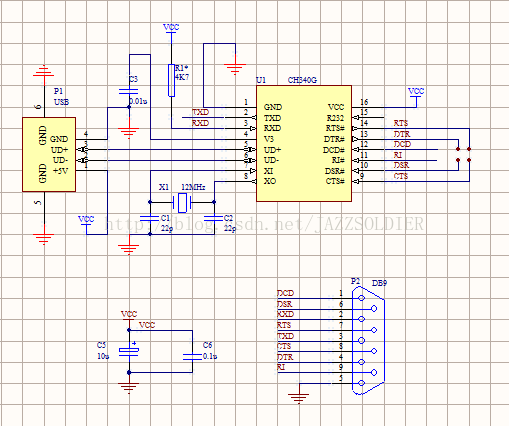Click 'XI' pin name inside CH340G
The height and width of the screenshot is (426, 509).
click(x=268, y=171)
